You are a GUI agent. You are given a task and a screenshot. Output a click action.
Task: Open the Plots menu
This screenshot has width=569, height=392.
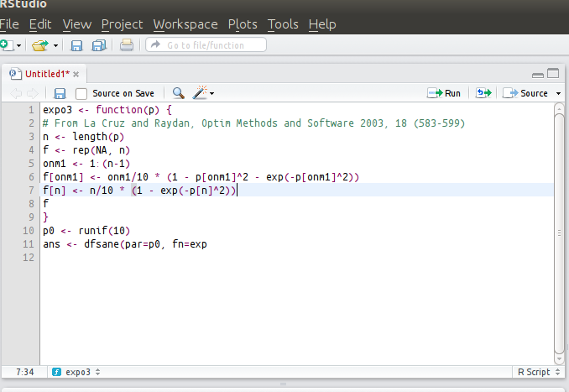pos(243,24)
